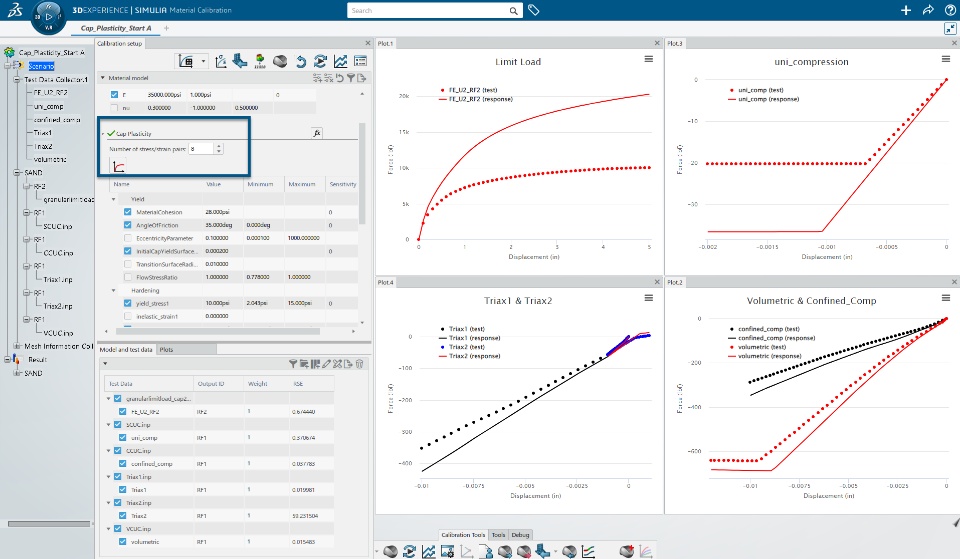Click the filter funnel icon in Material model header
This screenshot has height=559, width=960.
(x=351, y=78)
